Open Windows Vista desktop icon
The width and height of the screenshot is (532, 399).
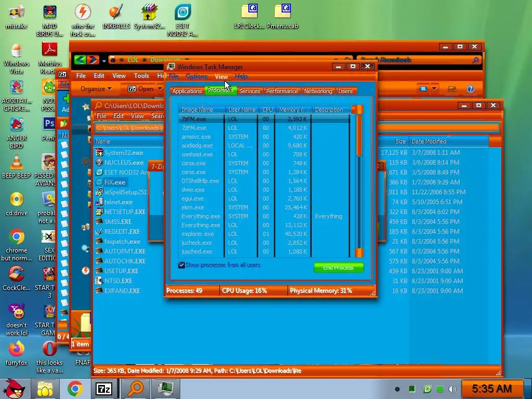coord(16,58)
